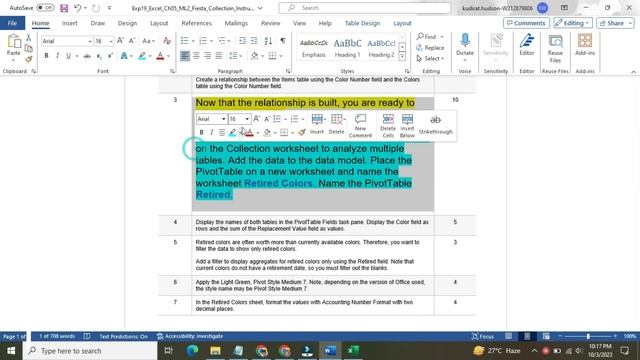Click the Justify alignment icon in the ribbon
This screenshot has width=640, height=360.
pos(219,56)
